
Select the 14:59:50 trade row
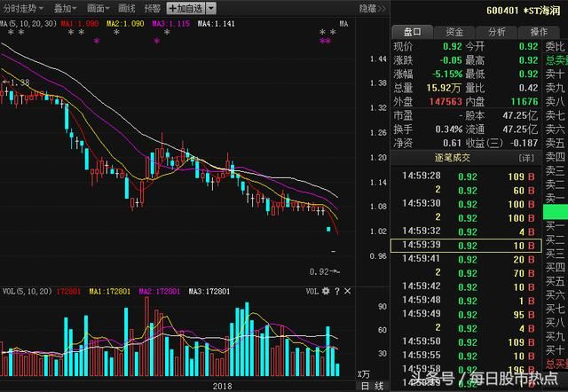coord(466,342)
